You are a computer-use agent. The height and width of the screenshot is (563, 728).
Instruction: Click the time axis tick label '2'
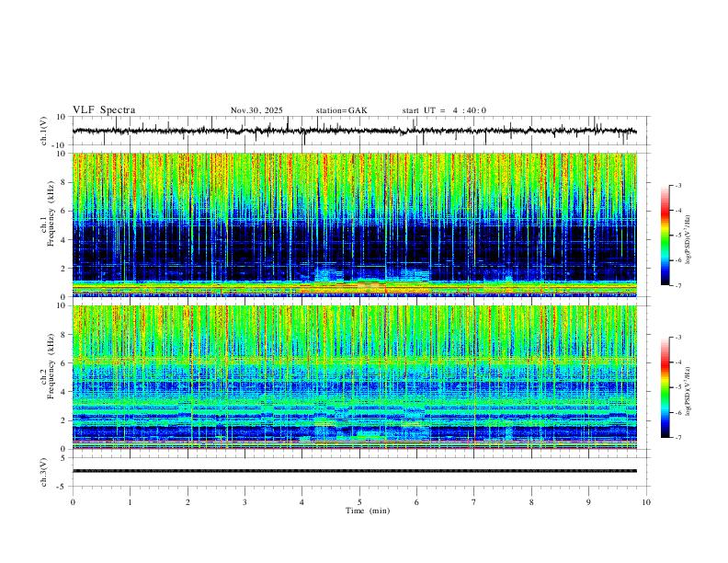[188, 502]
